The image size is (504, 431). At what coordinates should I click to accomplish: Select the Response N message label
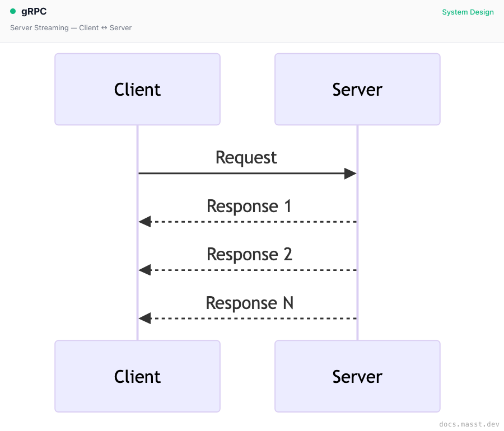click(249, 303)
